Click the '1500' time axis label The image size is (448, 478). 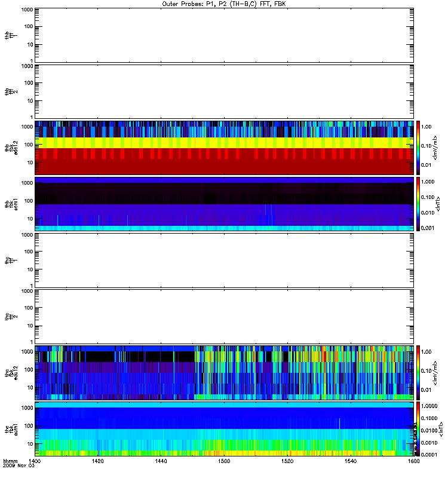(x=225, y=461)
